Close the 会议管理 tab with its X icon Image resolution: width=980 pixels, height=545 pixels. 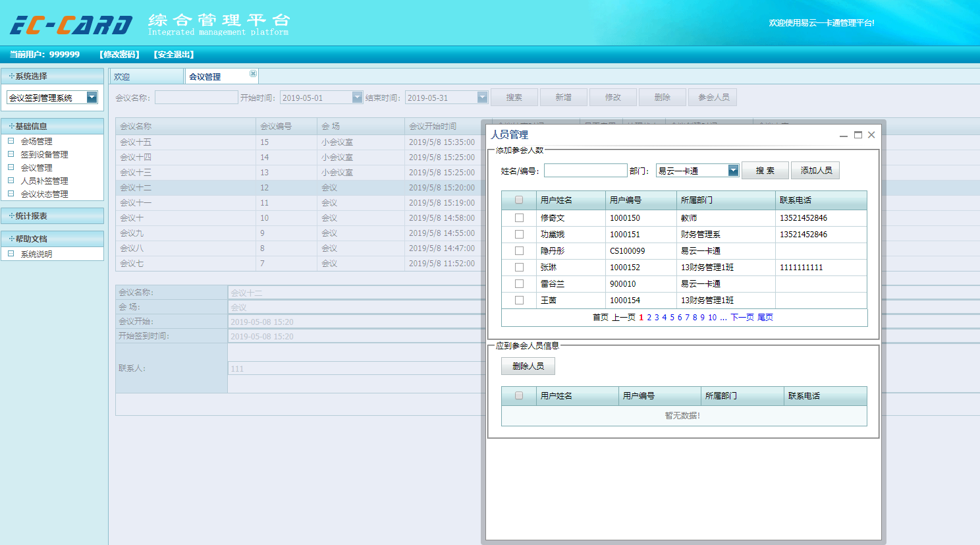(253, 73)
